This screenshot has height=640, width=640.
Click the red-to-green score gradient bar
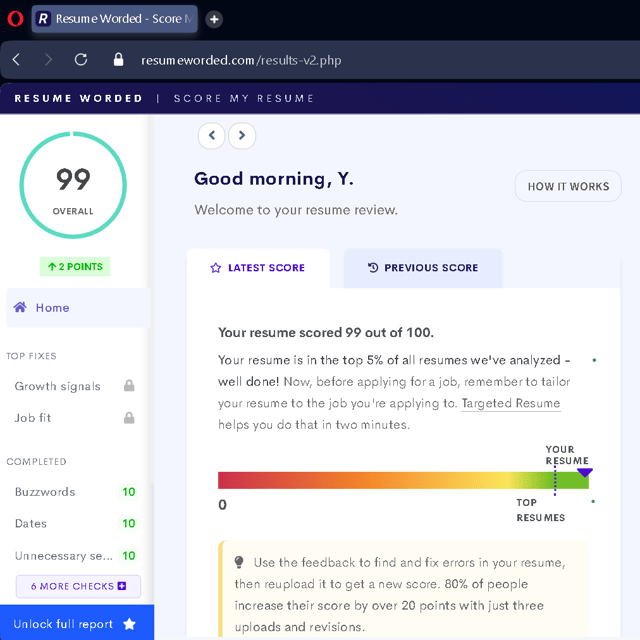tap(403, 480)
